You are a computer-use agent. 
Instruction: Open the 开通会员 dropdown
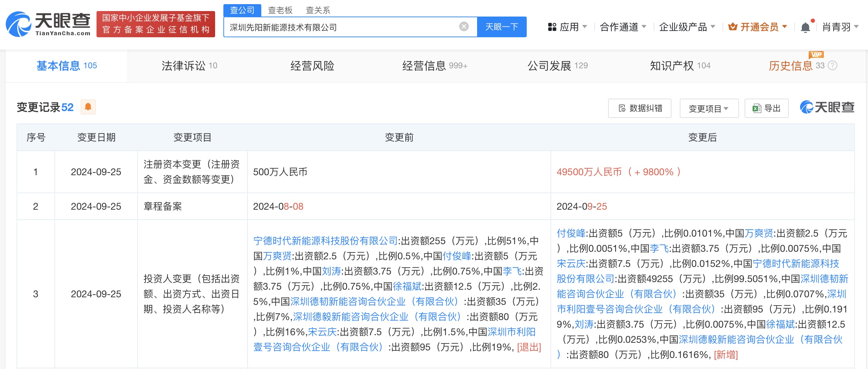(x=758, y=27)
